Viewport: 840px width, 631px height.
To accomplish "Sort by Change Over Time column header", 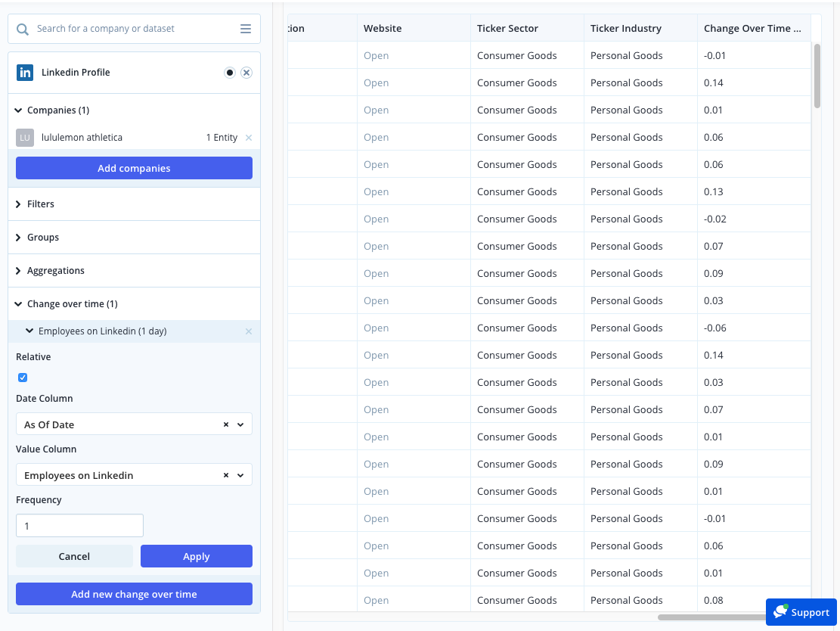I will tap(754, 29).
